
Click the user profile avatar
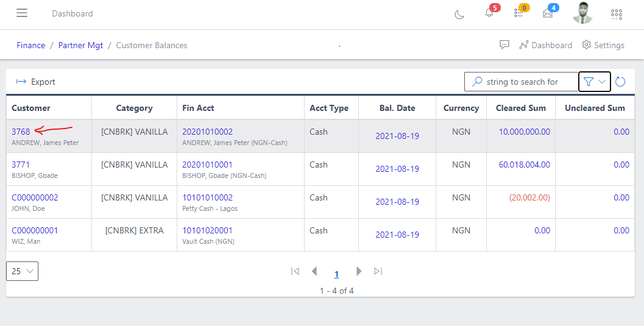(x=582, y=13)
